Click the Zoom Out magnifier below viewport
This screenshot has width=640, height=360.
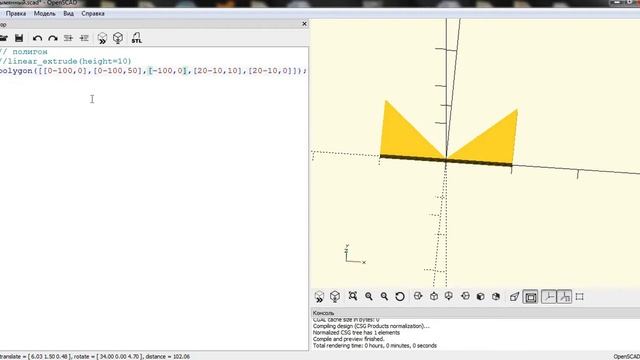click(384, 296)
